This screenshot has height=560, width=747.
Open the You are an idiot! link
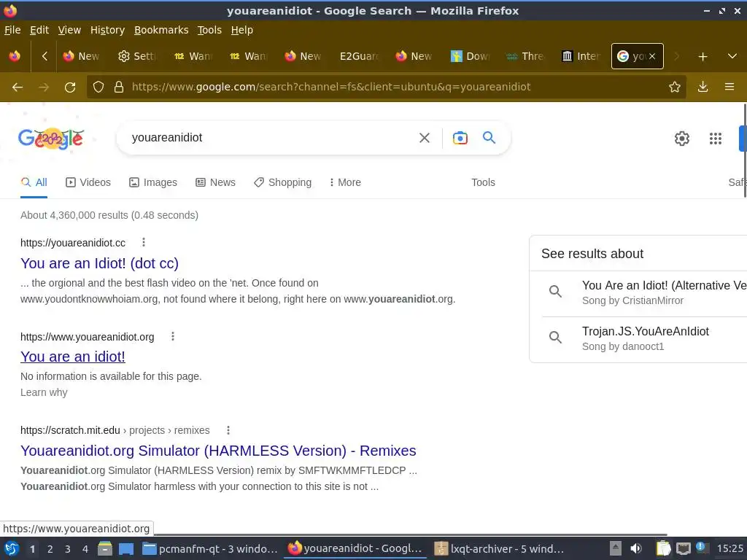coord(73,357)
